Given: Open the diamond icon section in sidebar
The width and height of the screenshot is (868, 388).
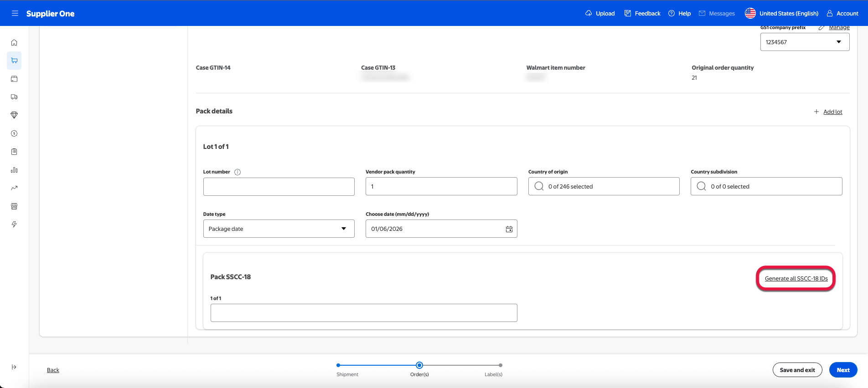Looking at the screenshot, I should (14, 115).
